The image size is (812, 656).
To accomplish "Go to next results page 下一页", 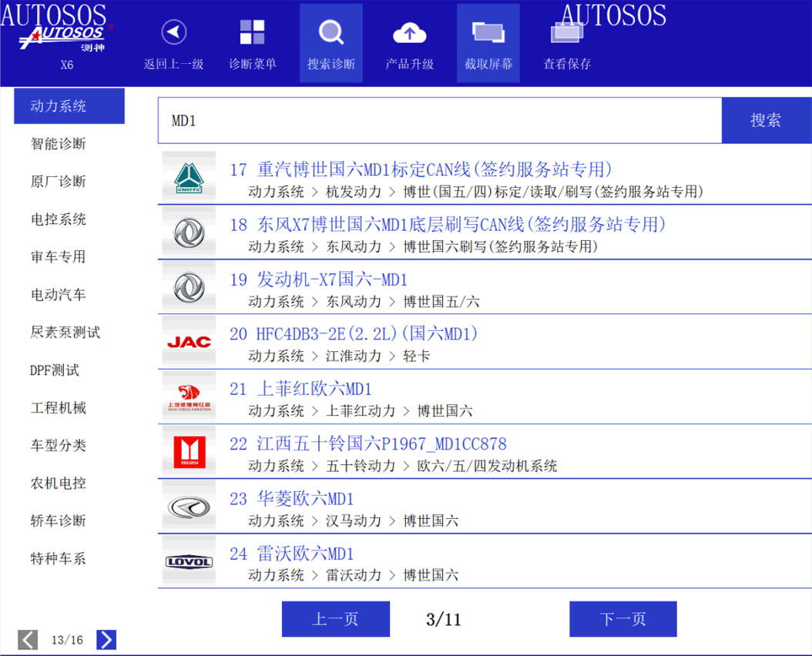I will coord(623,619).
